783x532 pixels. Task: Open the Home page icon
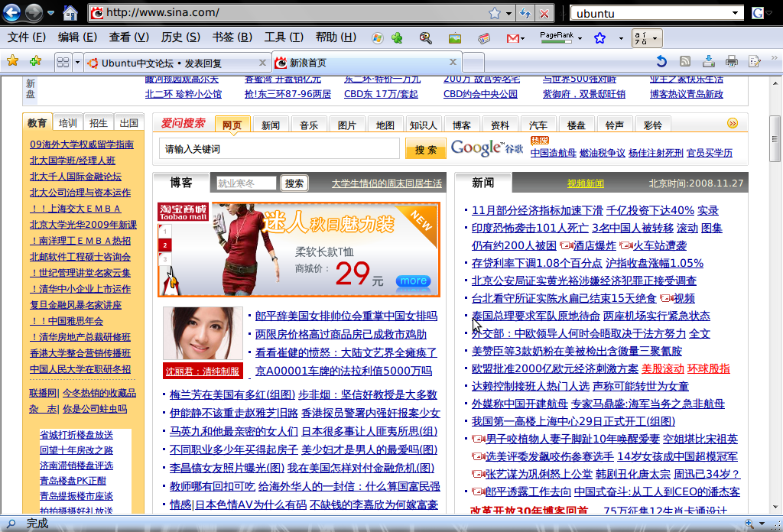click(x=70, y=13)
